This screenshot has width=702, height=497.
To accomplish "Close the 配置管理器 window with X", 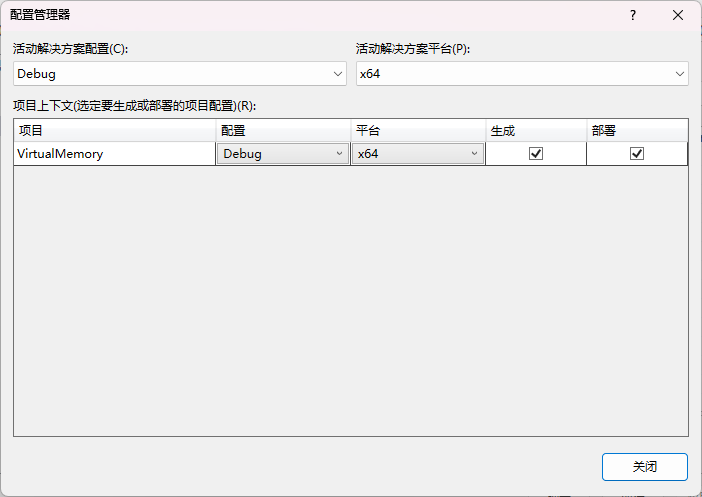I will pyautogui.click(x=678, y=15).
